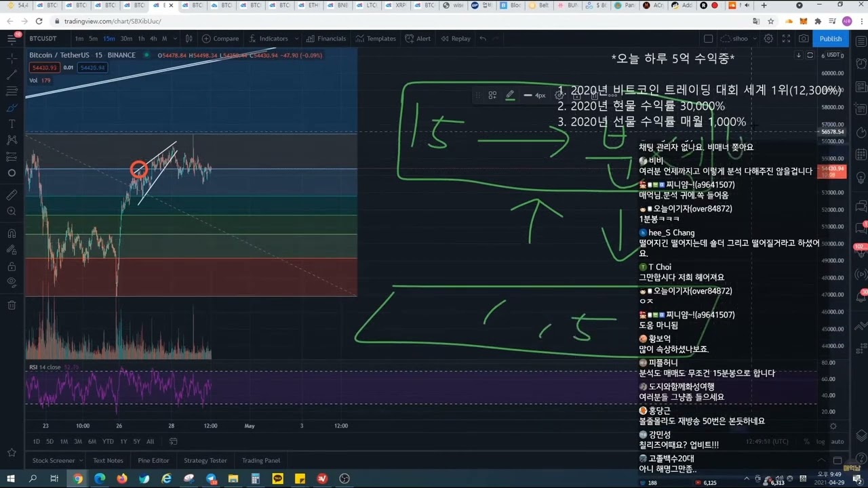The image size is (868, 488).
Task: Open the calculator from the taskbar
Action: pyautogui.click(x=255, y=479)
